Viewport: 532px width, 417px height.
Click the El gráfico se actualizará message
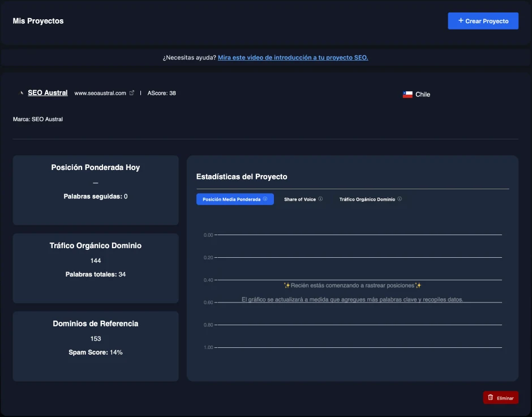(352, 299)
